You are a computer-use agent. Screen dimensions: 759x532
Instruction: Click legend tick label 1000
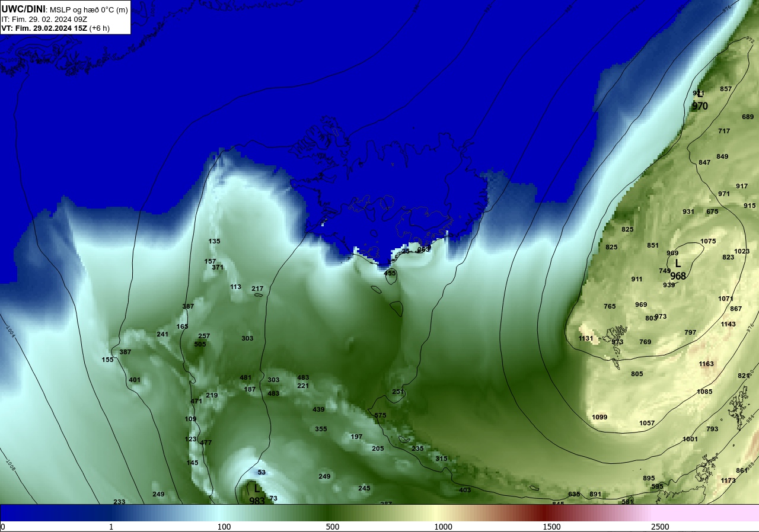[x=443, y=527]
